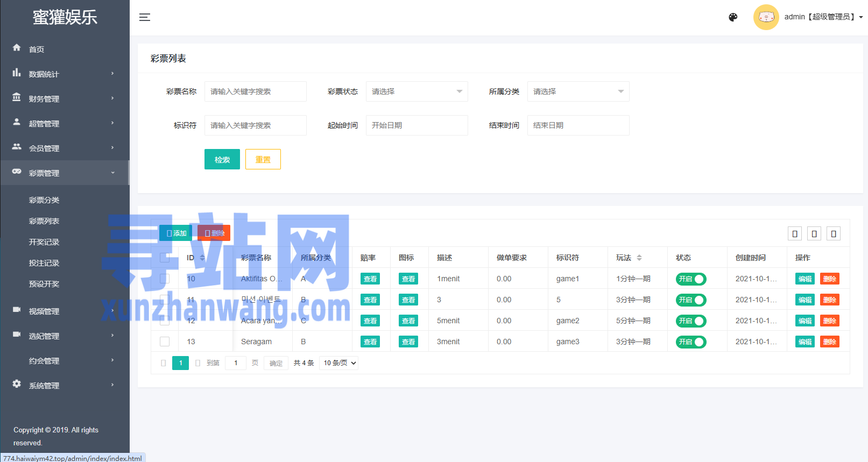Click the gamepad icon for 彩票管理
868x462 pixels.
tap(17, 172)
